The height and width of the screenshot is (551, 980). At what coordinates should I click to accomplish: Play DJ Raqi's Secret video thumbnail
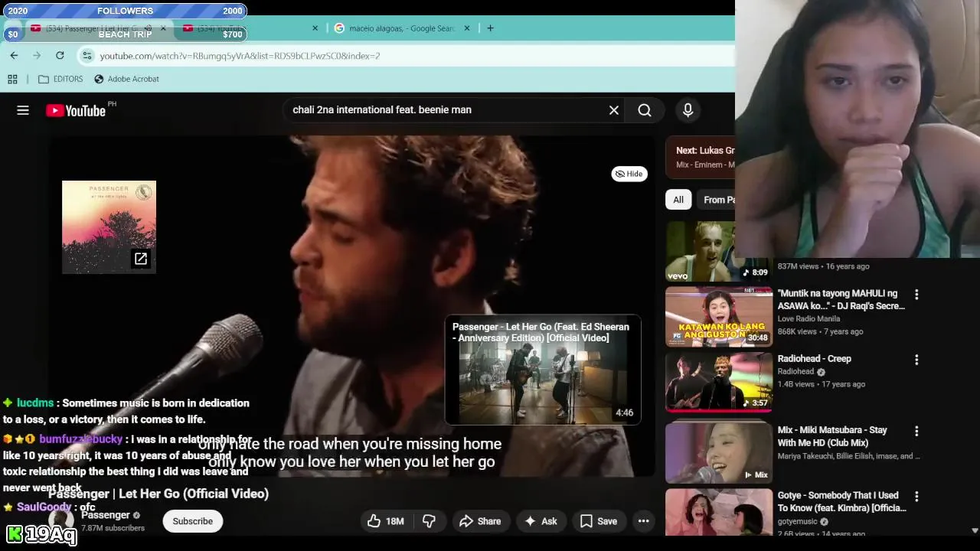tap(719, 316)
